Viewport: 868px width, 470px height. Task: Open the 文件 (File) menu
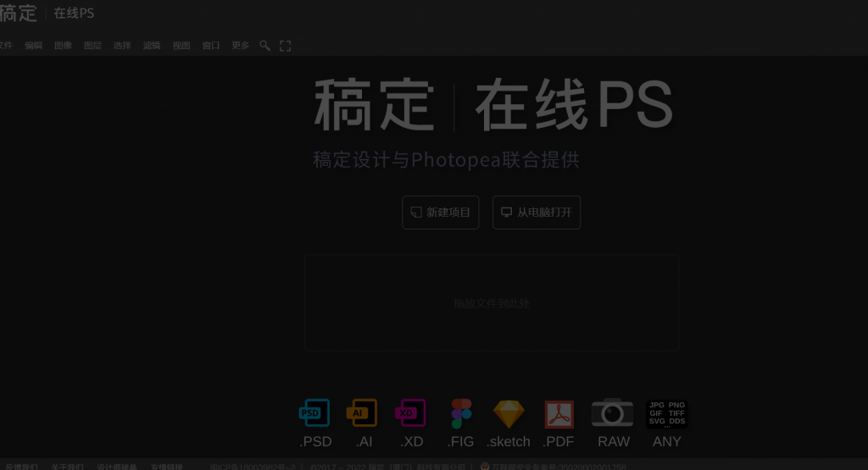[x=6, y=46]
